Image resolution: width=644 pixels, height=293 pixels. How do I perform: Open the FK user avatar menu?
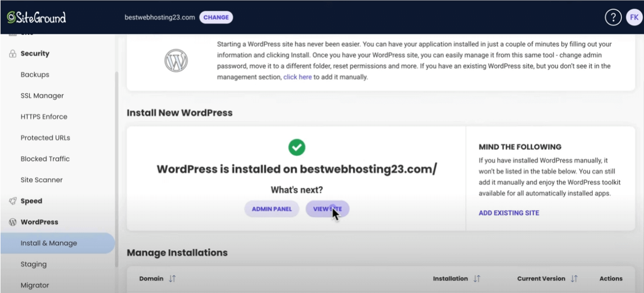coord(634,17)
